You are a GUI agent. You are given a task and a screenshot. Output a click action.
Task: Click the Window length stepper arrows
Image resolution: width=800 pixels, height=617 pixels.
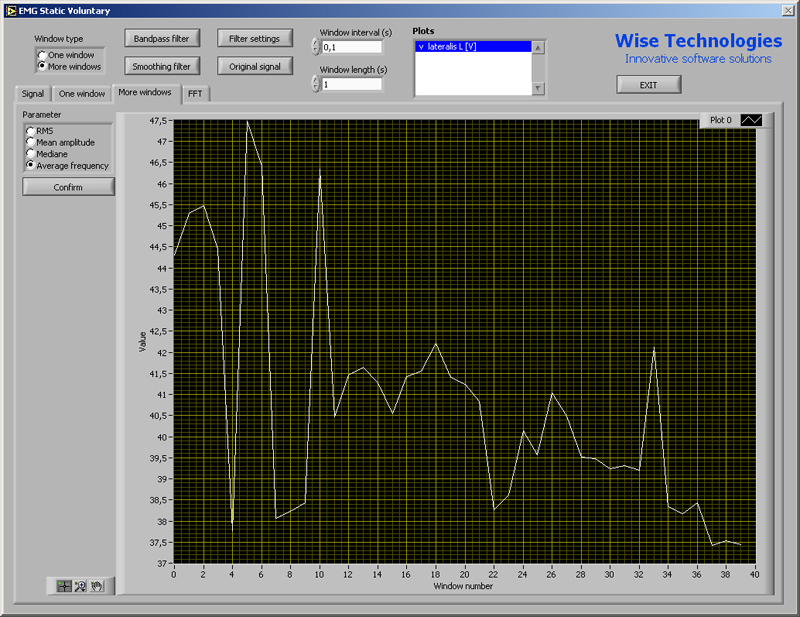pyautogui.click(x=316, y=84)
